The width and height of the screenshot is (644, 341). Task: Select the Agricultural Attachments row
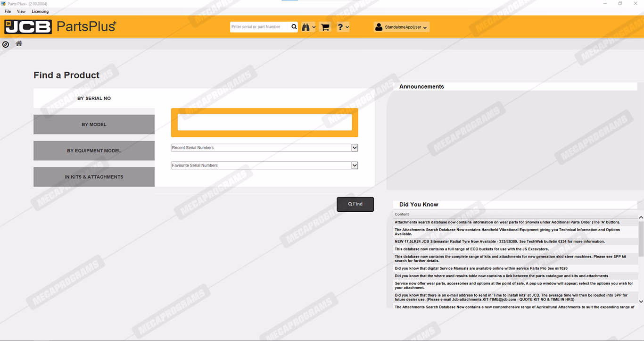(x=514, y=307)
